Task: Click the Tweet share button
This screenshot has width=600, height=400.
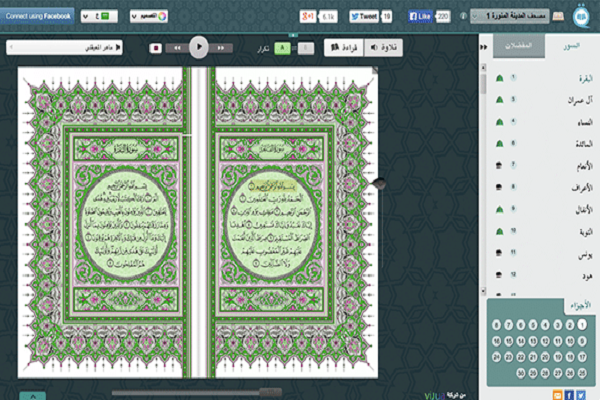Action: [x=364, y=17]
